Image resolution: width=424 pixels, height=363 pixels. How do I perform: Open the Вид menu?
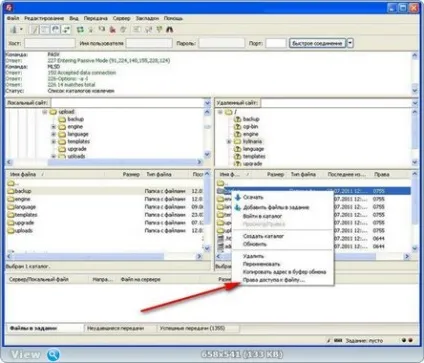pyautogui.click(x=74, y=18)
